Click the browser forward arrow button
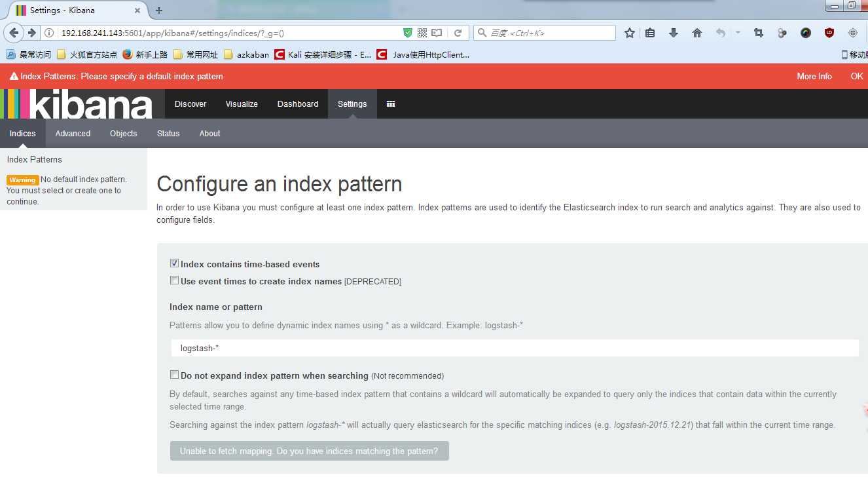This screenshot has height=477, width=868. [31, 33]
